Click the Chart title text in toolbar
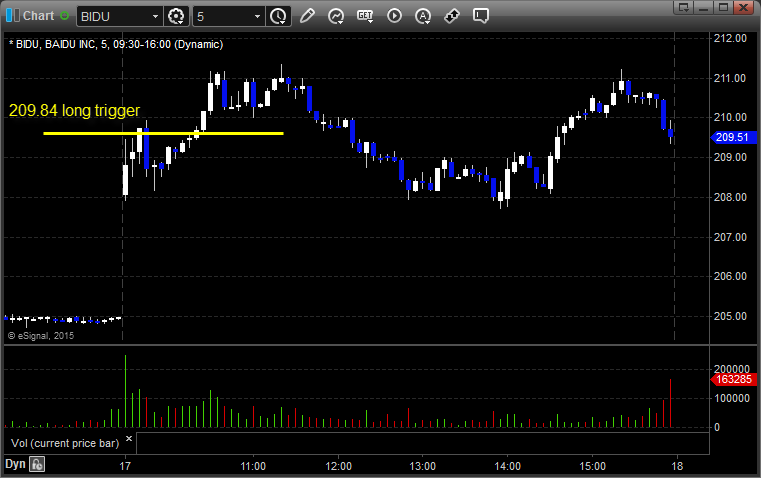Image resolution: width=761 pixels, height=478 pixels. [39, 16]
